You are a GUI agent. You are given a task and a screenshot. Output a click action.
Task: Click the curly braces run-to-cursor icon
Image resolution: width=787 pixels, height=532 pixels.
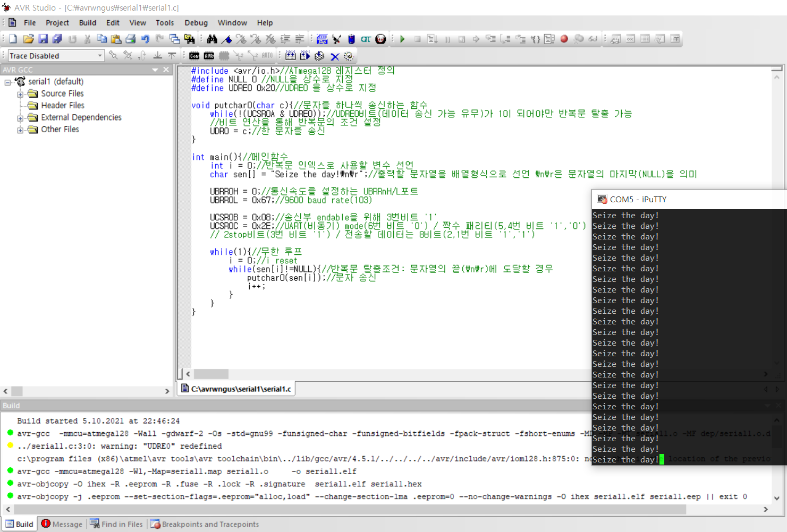pyautogui.click(x=535, y=39)
